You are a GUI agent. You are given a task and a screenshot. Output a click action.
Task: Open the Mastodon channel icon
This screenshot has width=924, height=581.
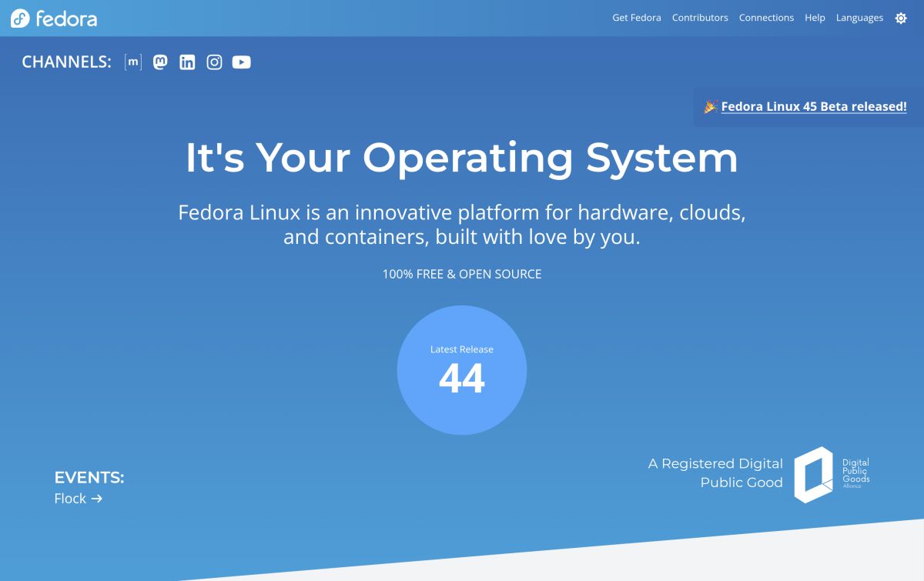click(x=160, y=62)
